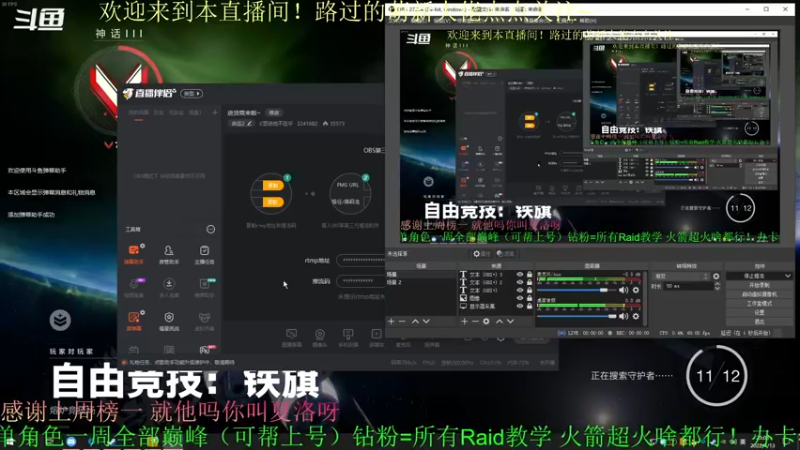Move selected source up in OBS sources panel
Viewport: 800px width, 450px height.
coord(499,321)
